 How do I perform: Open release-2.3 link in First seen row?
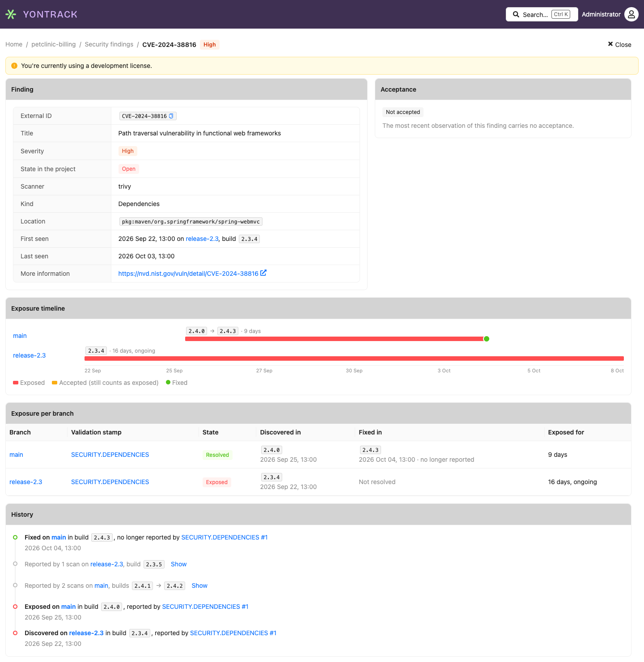(202, 239)
